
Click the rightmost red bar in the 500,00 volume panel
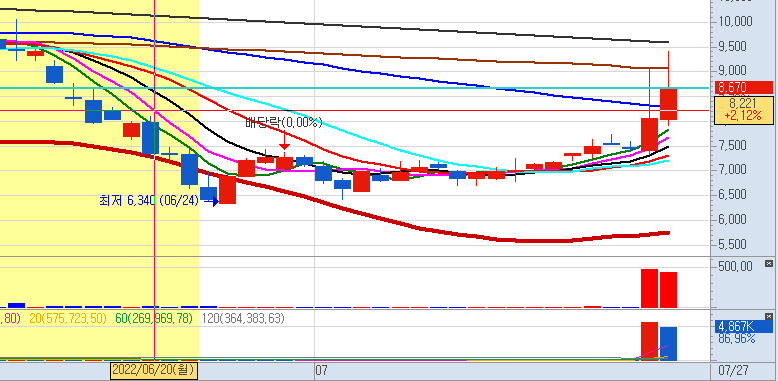pyautogui.click(x=668, y=290)
